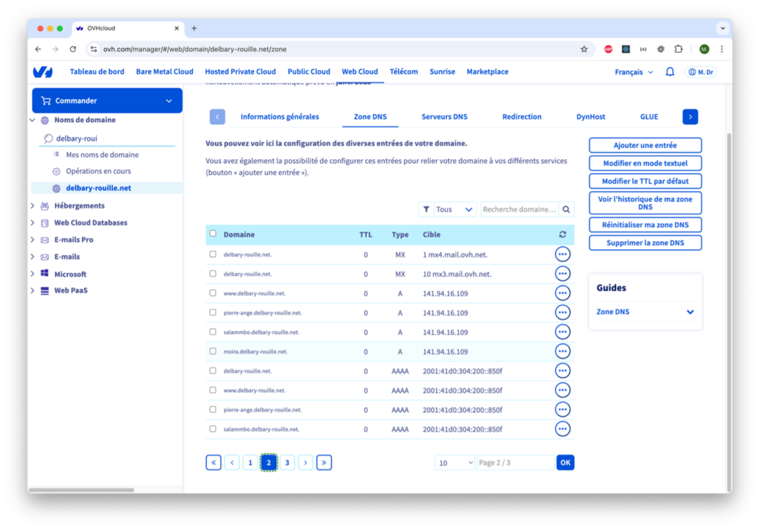The image size is (762, 532).
Task: Open the Commander dropdown
Action: pyautogui.click(x=107, y=100)
